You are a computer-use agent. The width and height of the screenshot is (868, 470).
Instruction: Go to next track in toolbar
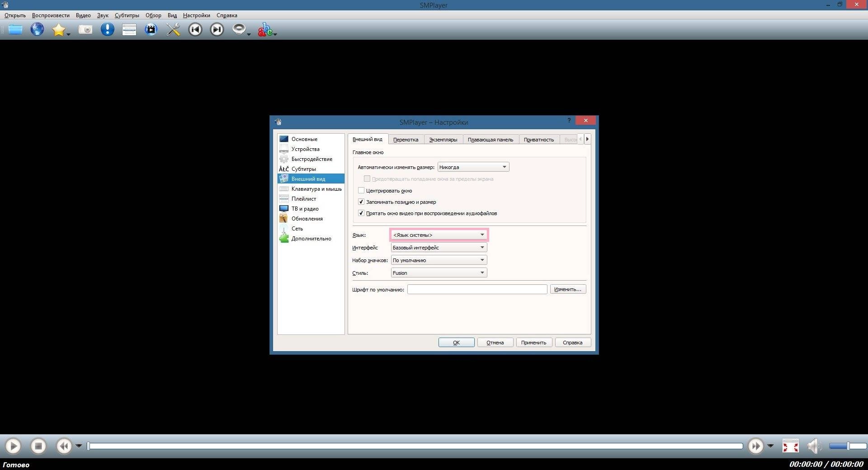coord(217,30)
